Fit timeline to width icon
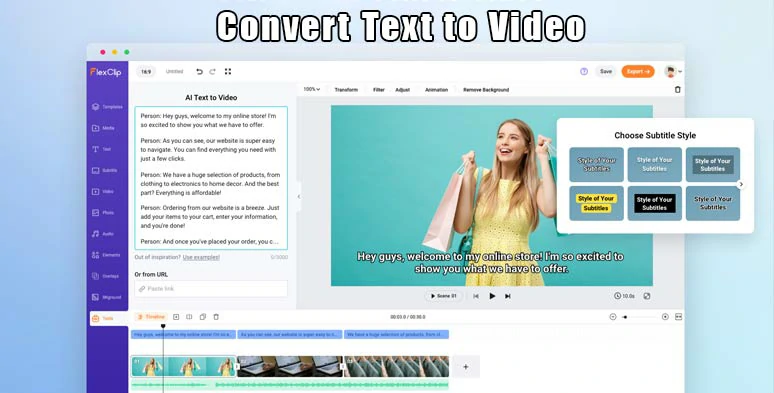774x393 pixels. 679,317
